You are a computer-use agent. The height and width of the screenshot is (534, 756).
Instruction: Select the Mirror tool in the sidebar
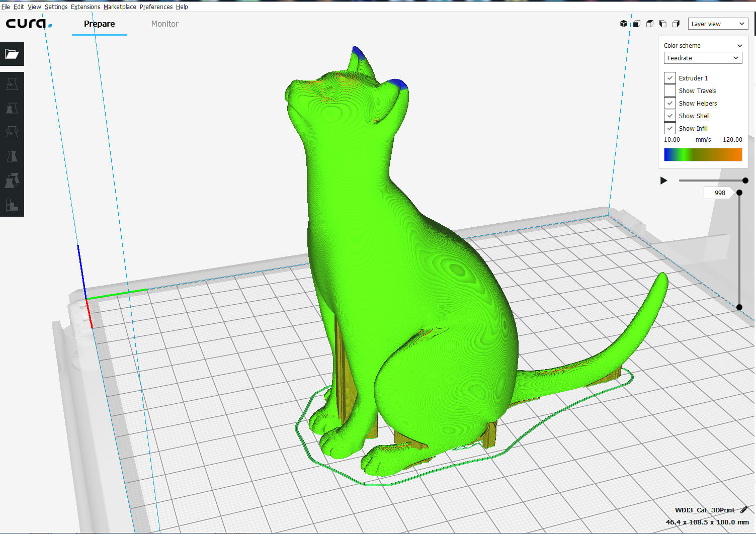click(12, 156)
